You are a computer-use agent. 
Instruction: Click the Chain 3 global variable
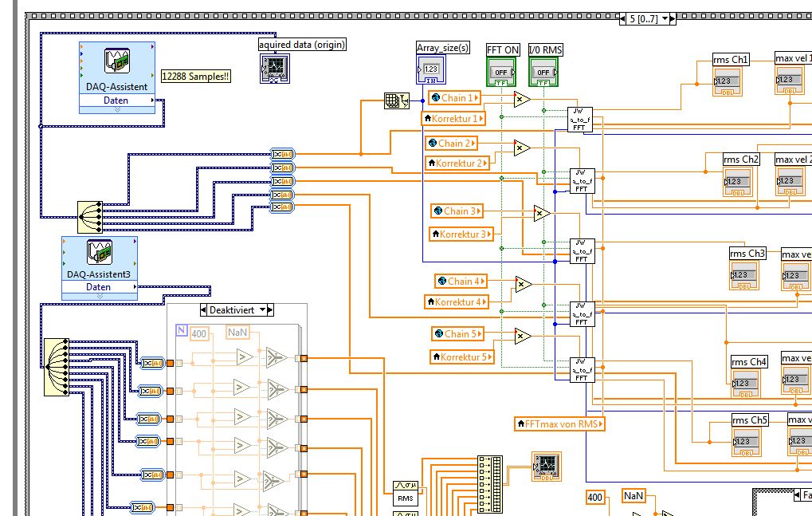(x=457, y=211)
